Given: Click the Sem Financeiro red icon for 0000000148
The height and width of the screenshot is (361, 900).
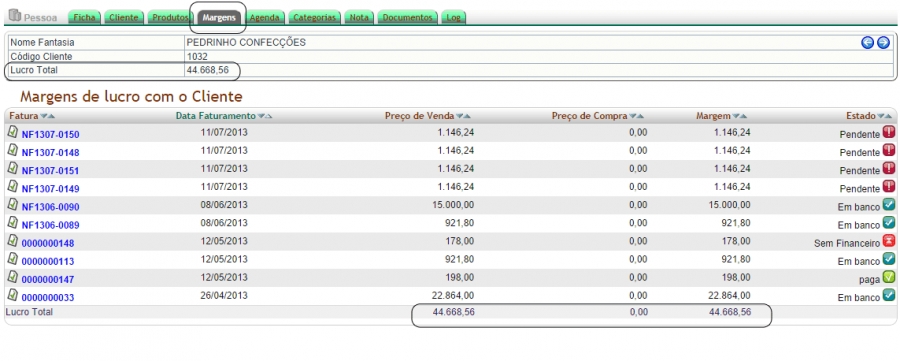Looking at the screenshot, I should click(x=889, y=241).
